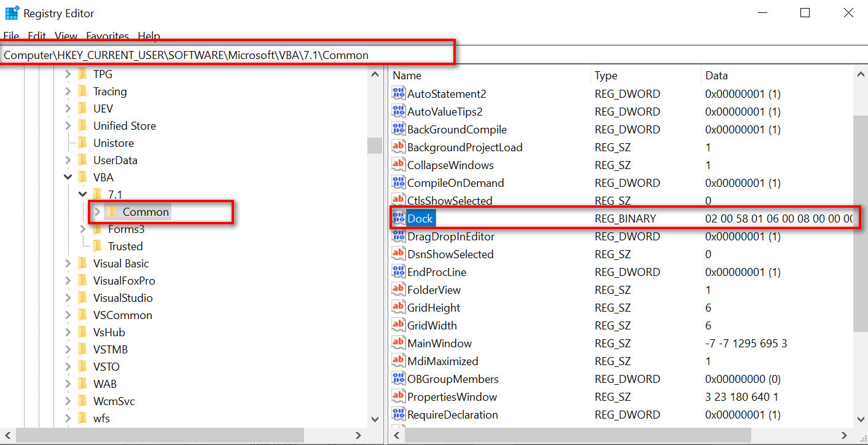Screen dimensions: 868x445
Task: Collapse the VBA registry key
Action: [68, 178]
